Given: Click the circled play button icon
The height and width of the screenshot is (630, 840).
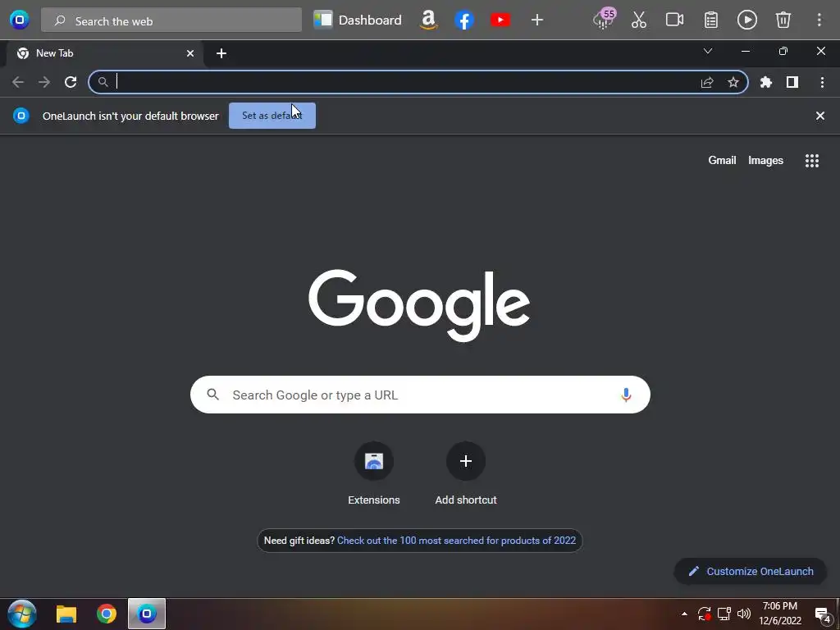Looking at the screenshot, I should coord(746,21).
